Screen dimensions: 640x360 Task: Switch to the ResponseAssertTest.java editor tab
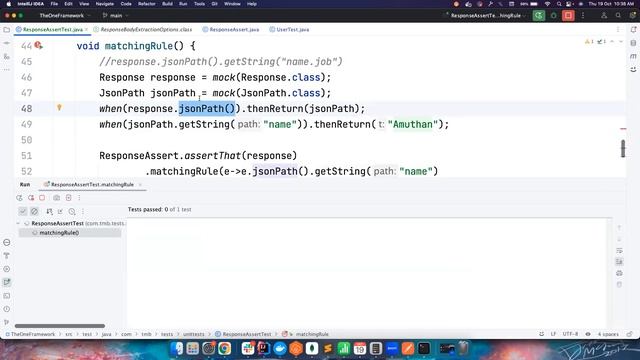coord(52,29)
